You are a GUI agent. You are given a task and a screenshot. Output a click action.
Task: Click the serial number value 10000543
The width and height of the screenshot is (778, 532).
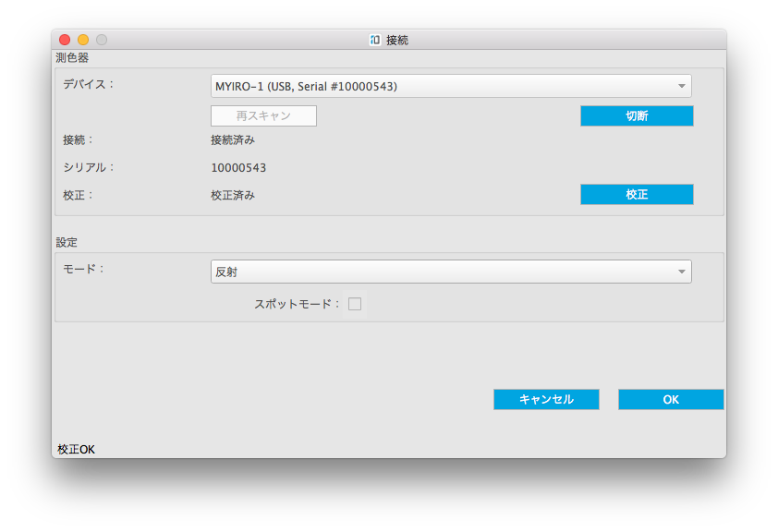[x=238, y=168]
